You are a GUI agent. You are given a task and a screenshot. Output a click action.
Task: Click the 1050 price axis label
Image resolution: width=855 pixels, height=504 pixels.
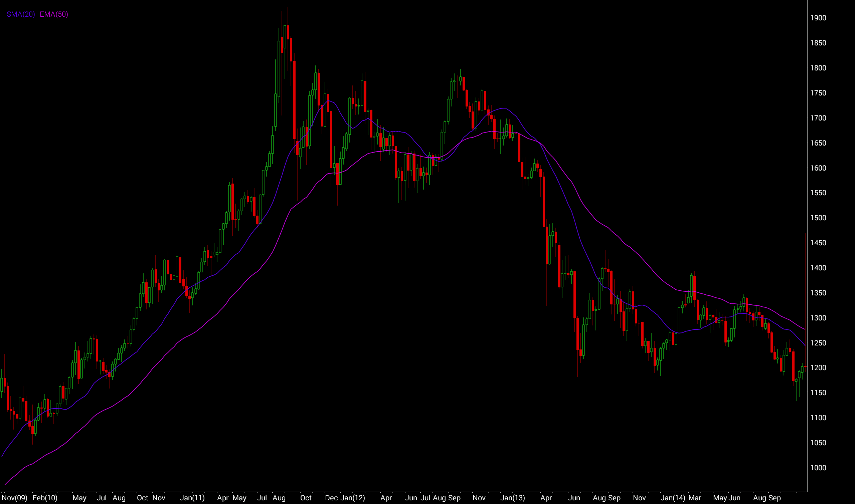tap(818, 443)
